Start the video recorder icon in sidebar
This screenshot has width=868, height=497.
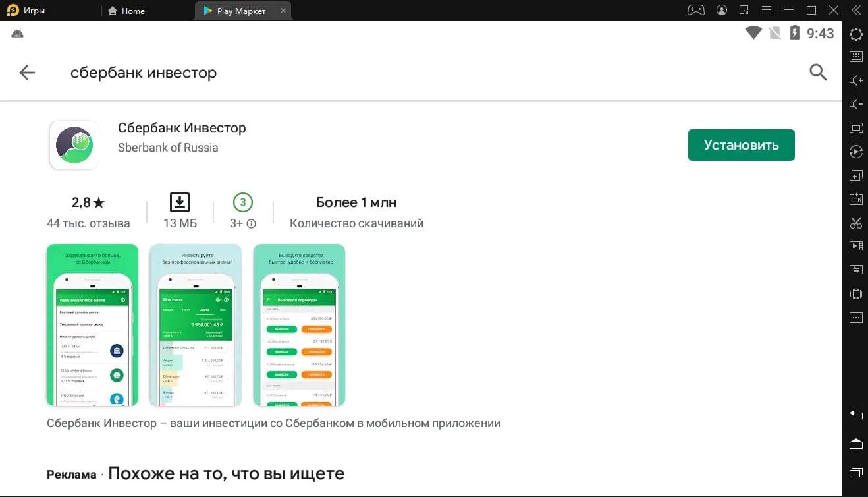[855, 246]
